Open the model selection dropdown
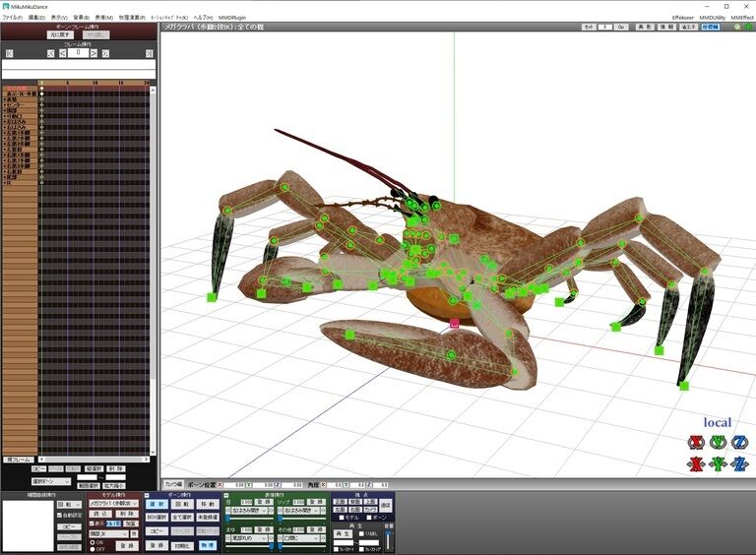Screen dimensions: 756x555 114,503
